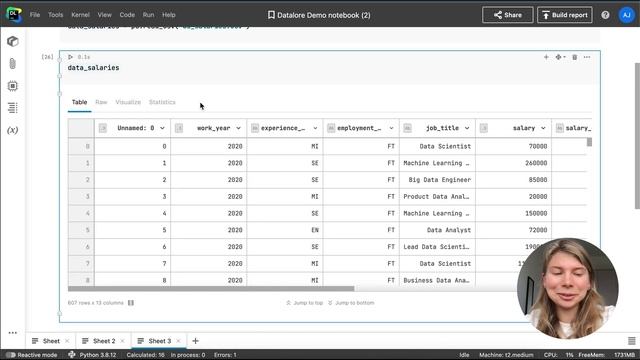Click the work_year column type icon
The image size is (640, 360).
point(179,128)
